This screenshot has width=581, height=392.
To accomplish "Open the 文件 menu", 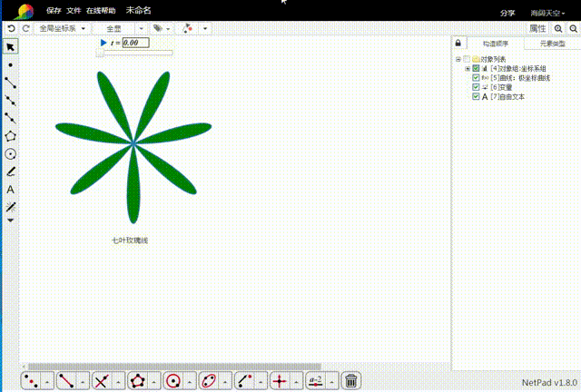I will click(x=74, y=10).
